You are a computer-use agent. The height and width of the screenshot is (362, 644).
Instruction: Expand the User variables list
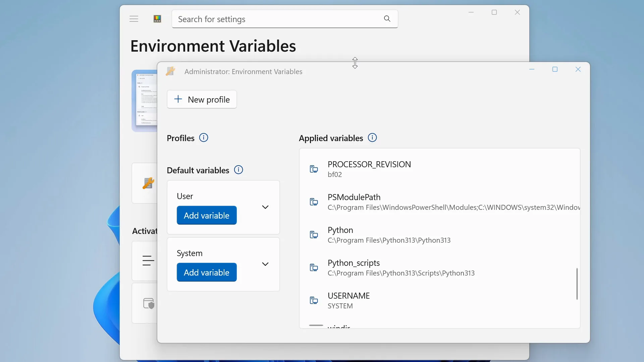coord(265,207)
